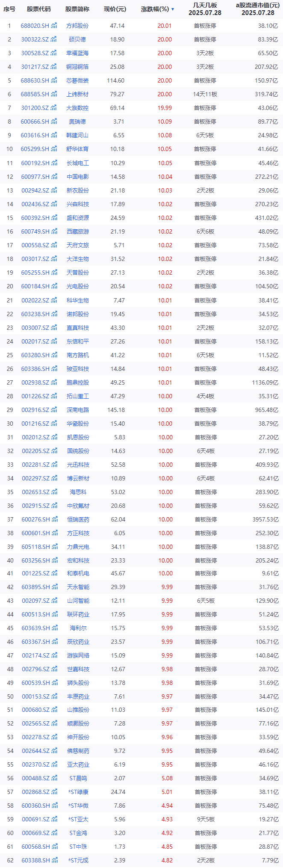
Task: Open stock code link 600192.SH
Action: [35, 163]
